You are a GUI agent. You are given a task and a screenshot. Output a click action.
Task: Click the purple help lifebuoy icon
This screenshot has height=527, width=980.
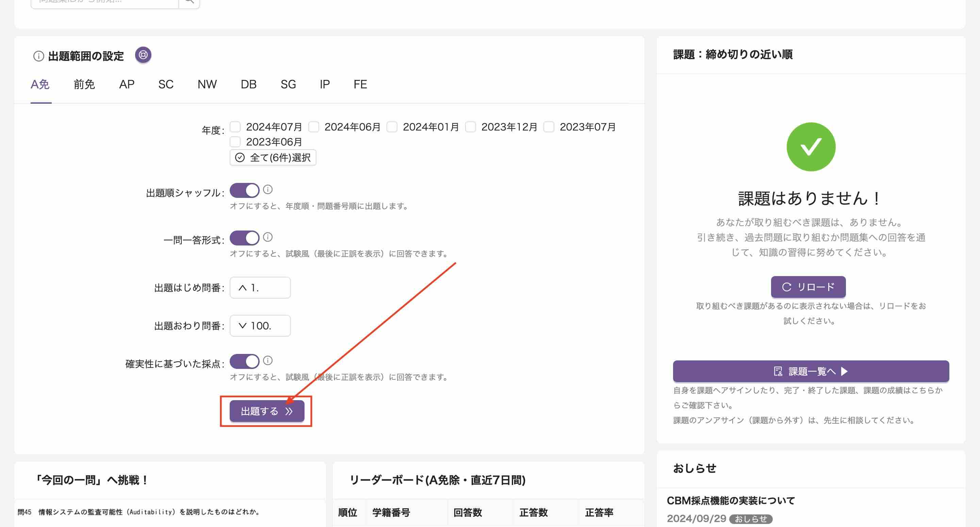click(143, 55)
